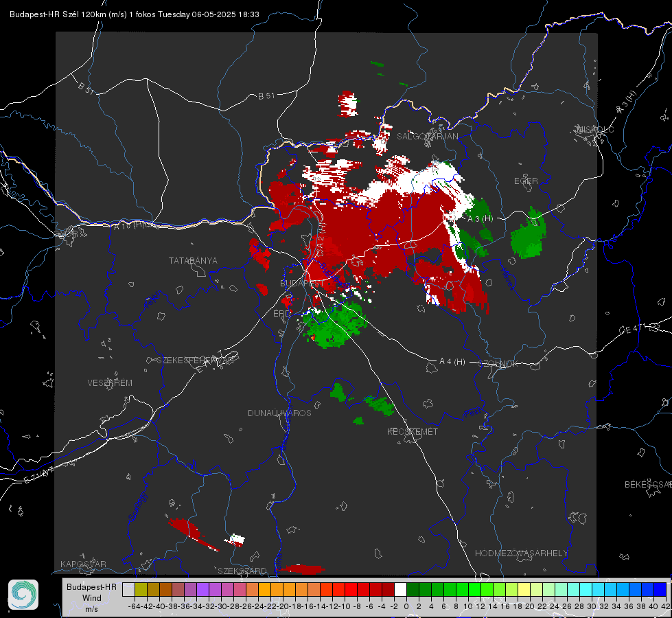Click the SZEKSZARD city label
The image size is (672, 618).
(x=242, y=571)
